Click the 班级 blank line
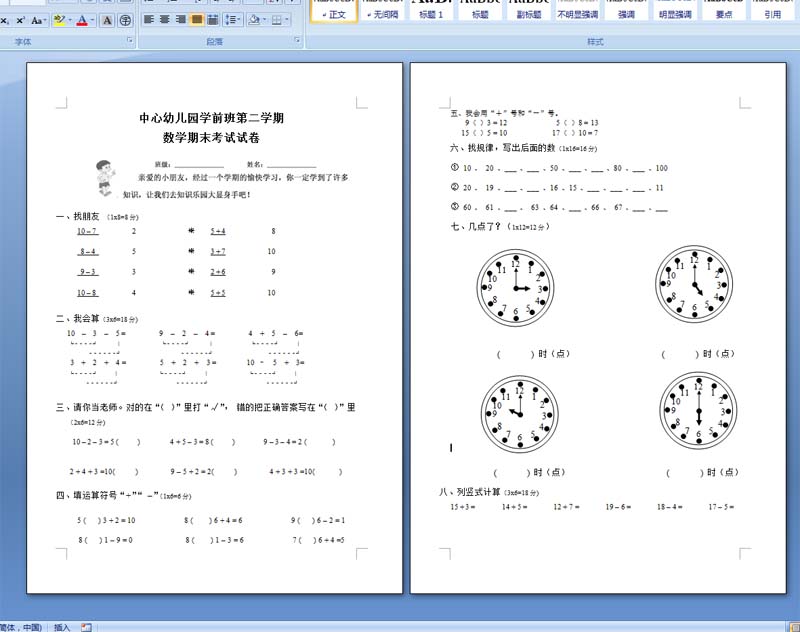The image size is (800, 632). (199, 165)
